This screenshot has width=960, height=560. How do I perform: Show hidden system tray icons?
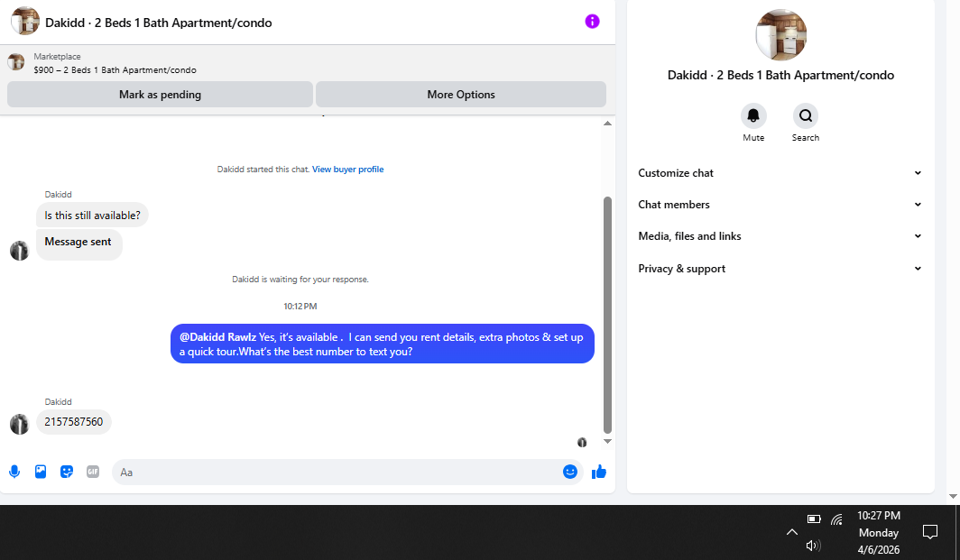(791, 532)
